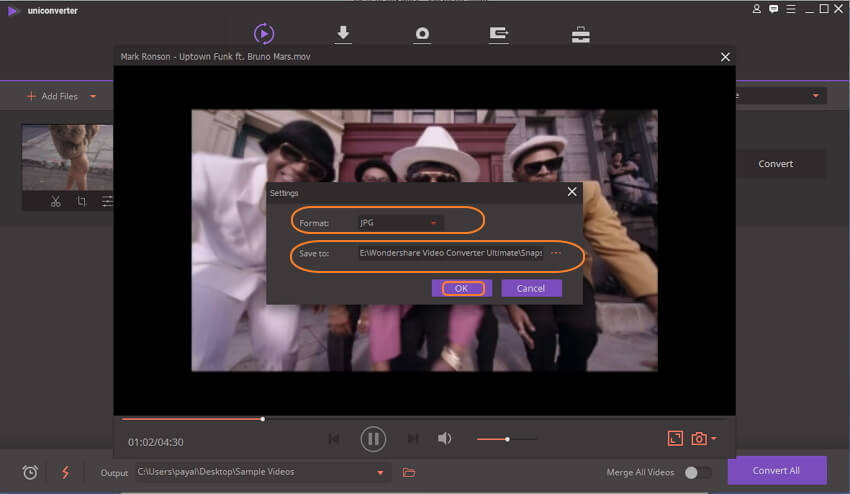Image resolution: width=850 pixels, height=494 pixels.
Task: Click Add Files button
Action: pos(52,97)
